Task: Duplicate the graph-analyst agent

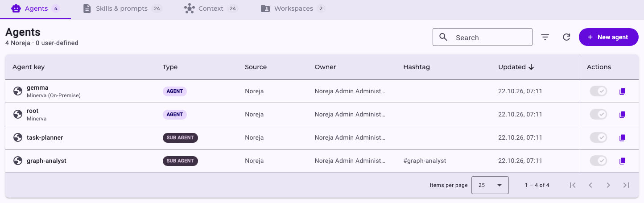Action: tap(623, 161)
